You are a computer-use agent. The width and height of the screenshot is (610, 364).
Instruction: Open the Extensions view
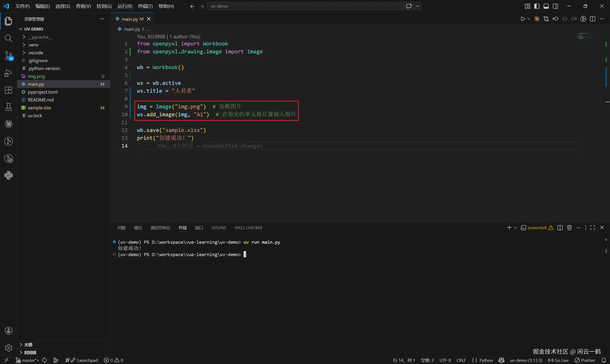click(x=8, y=90)
